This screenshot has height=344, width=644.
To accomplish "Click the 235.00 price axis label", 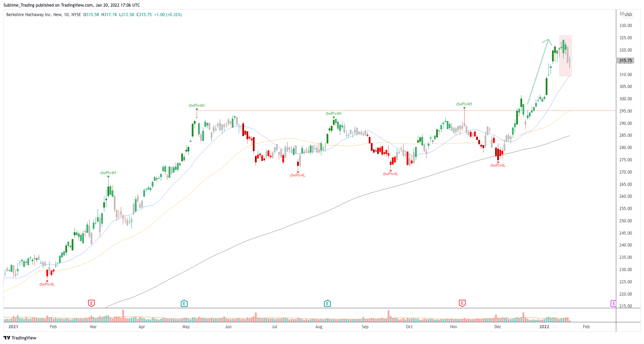I will [625, 257].
